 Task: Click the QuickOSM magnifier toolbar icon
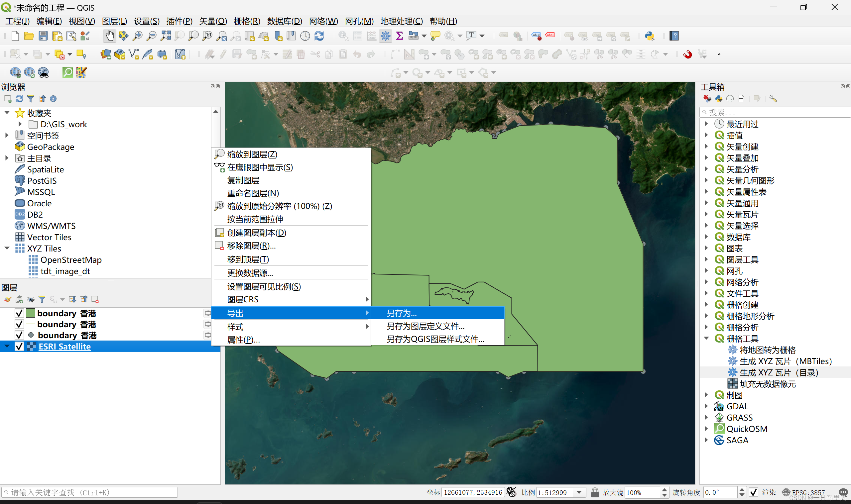67,72
